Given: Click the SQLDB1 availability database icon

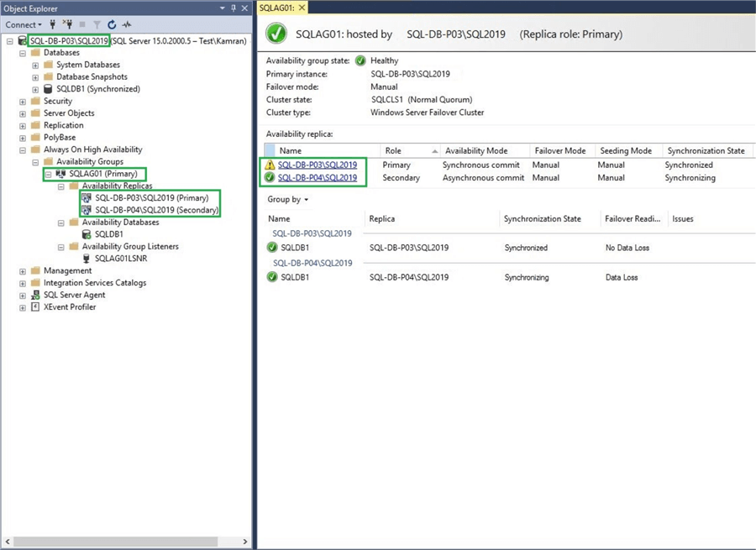Looking at the screenshot, I should 87,234.
